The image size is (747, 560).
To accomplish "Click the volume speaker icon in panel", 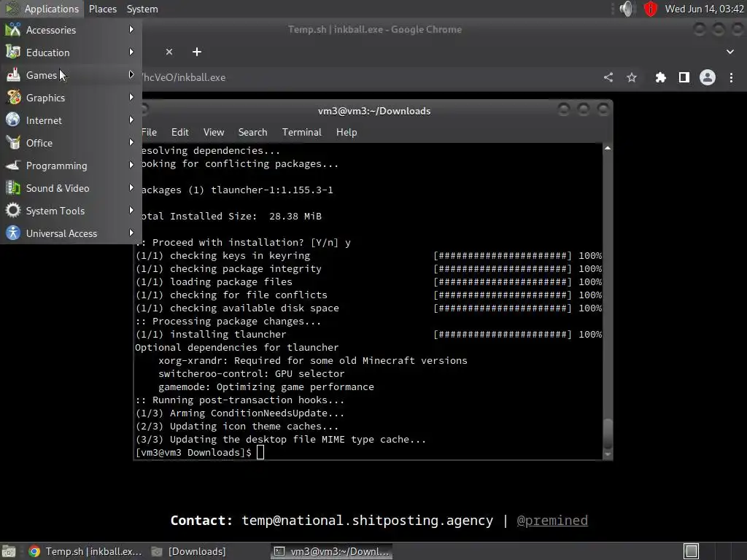I will point(627,9).
